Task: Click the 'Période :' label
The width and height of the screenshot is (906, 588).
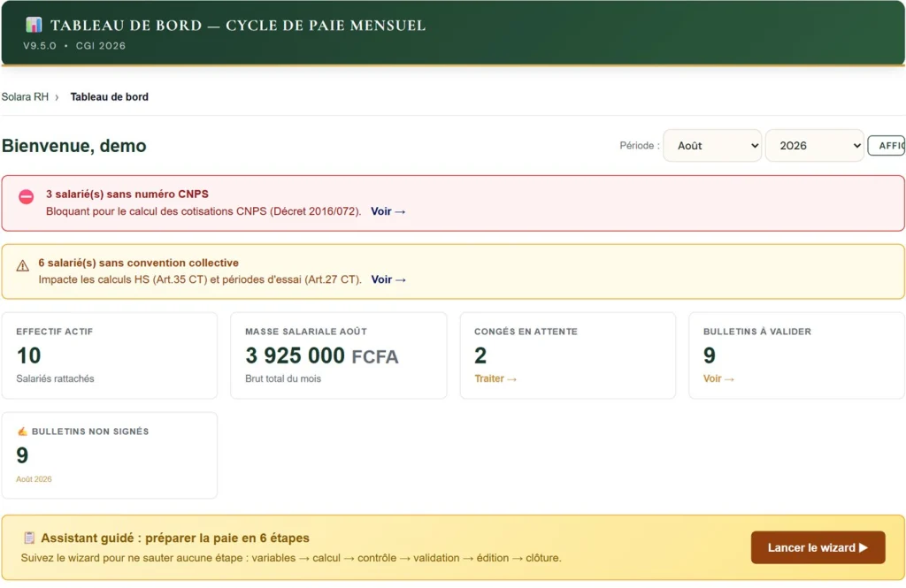Action: 640,146
